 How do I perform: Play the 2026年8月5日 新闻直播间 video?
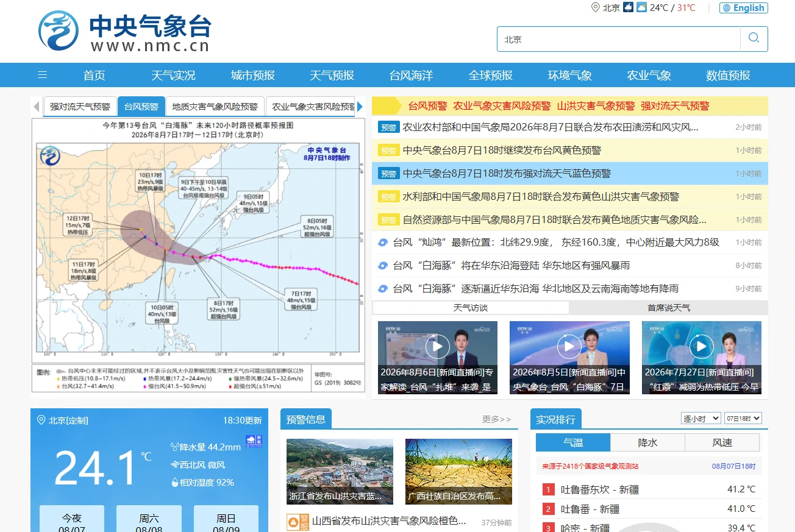569,347
